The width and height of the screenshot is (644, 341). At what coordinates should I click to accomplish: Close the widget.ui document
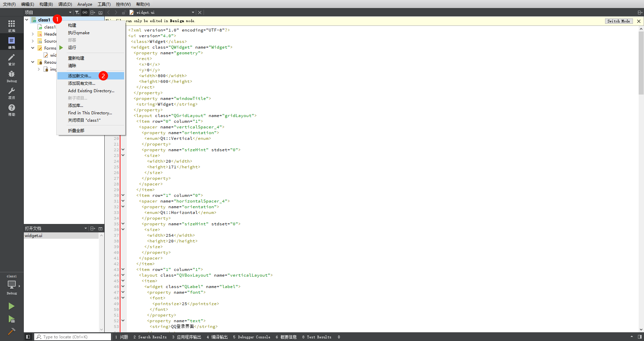200,12
